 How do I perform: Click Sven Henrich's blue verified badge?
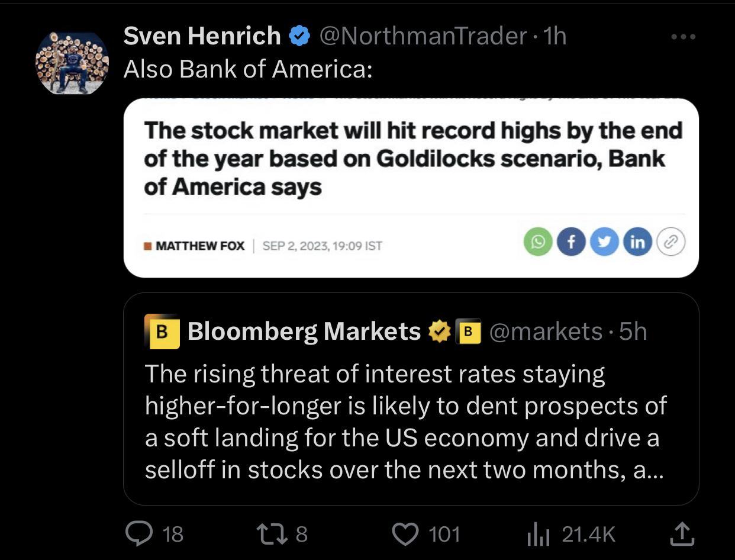click(x=299, y=37)
